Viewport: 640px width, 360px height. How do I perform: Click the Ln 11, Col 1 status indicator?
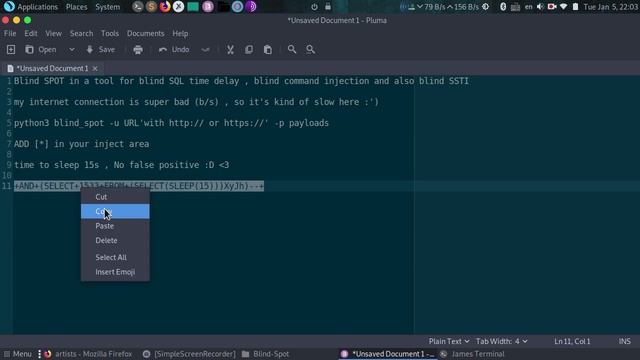tap(572, 341)
